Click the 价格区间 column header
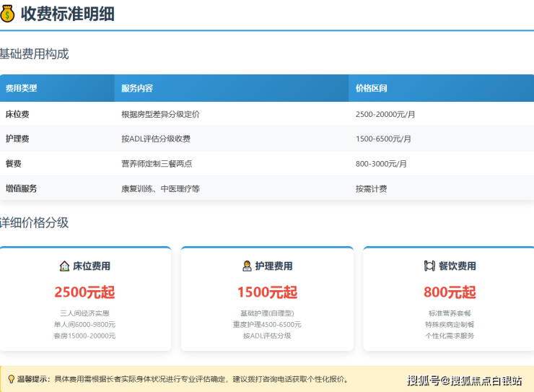 (x=372, y=88)
